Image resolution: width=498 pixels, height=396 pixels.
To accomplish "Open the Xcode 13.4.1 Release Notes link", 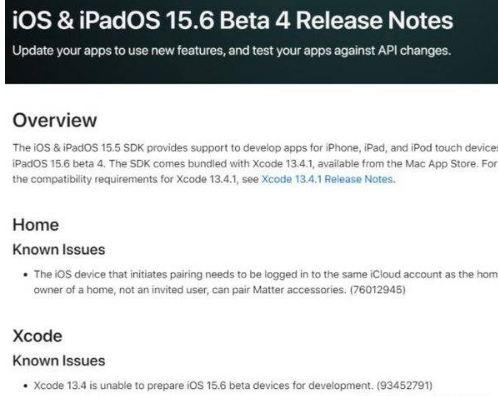I will tap(327, 179).
